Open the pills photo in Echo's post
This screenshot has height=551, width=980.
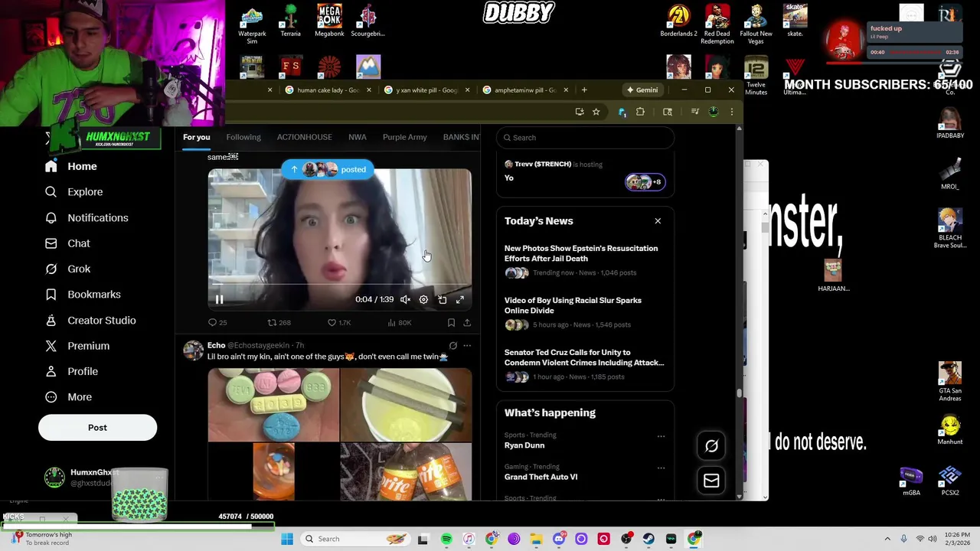[273, 405]
